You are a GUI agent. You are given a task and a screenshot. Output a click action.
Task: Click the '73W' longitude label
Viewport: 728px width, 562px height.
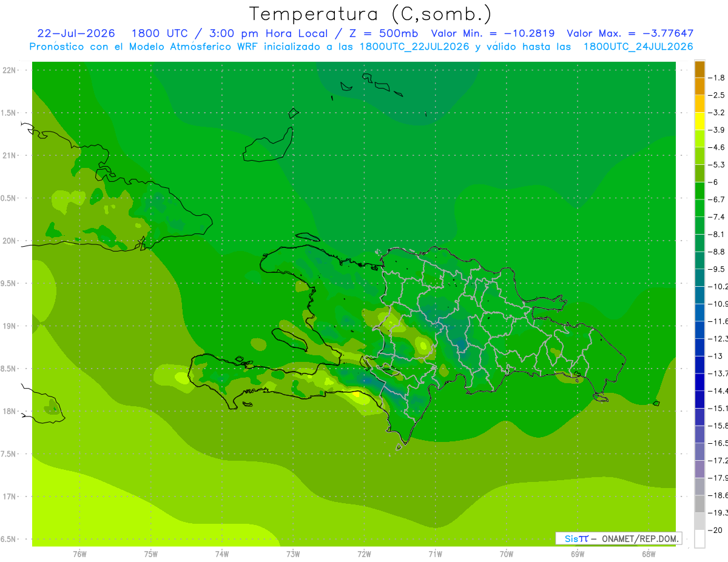(x=293, y=554)
